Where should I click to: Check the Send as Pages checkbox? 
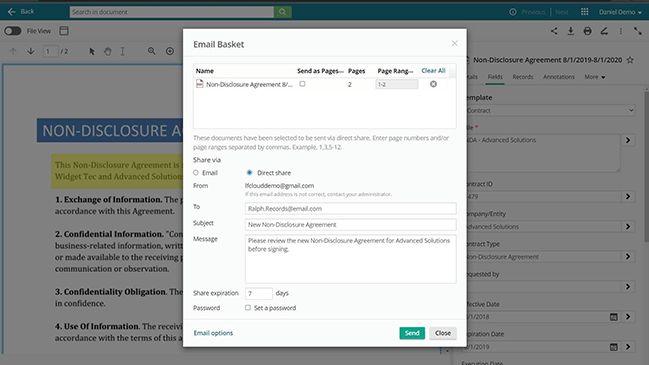(303, 84)
